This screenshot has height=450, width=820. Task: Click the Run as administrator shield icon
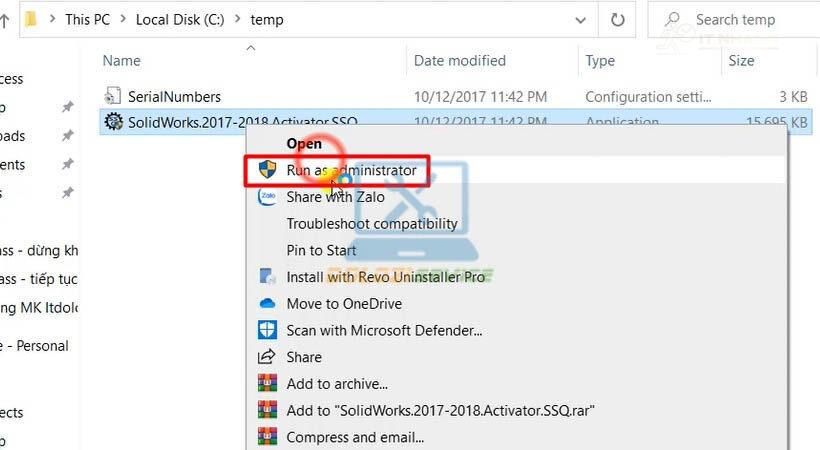[267, 170]
